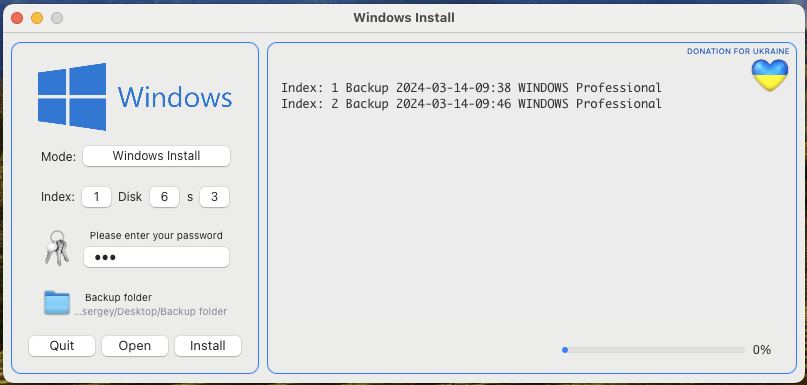Screen dimensions: 807x385
Task: Click the Open button
Action: (x=135, y=345)
